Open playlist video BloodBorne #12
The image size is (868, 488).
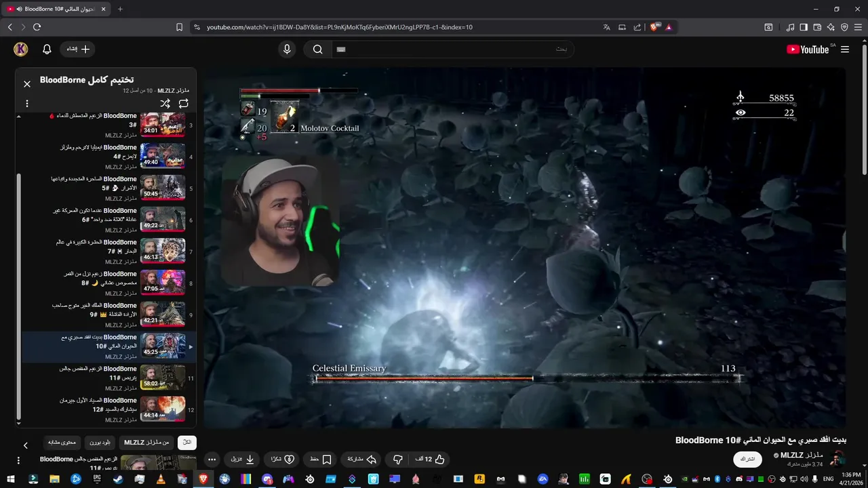point(108,409)
